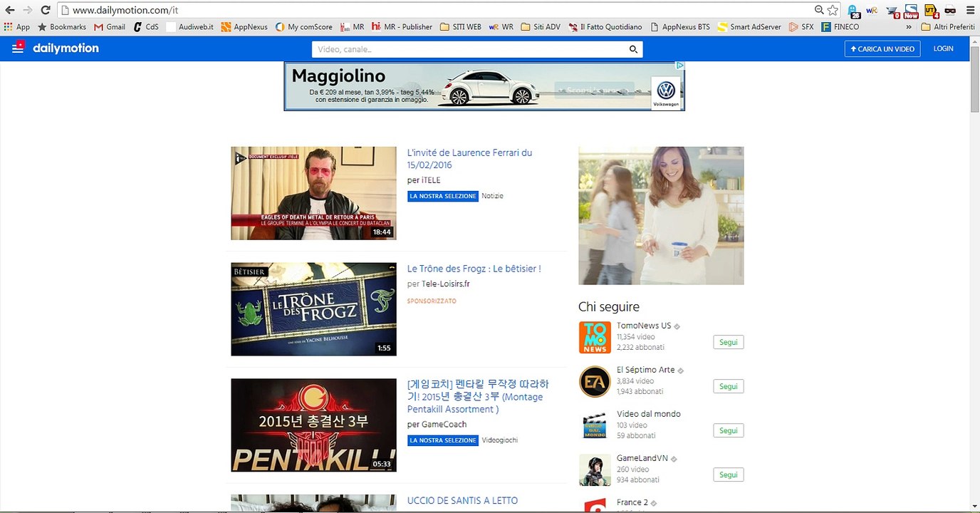Open the Dailymotion sidebar menu icon

tap(18, 48)
